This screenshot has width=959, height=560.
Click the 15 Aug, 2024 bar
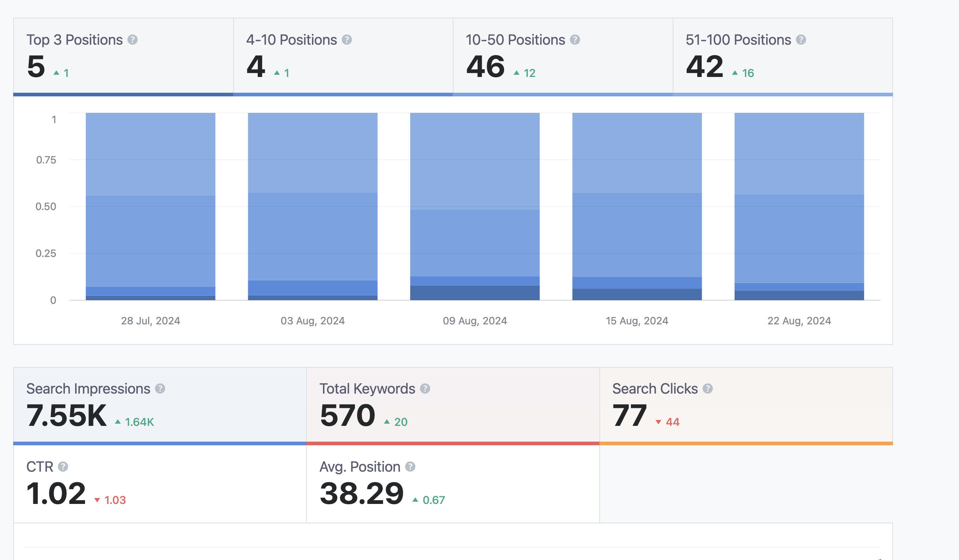click(x=637, y=207)
